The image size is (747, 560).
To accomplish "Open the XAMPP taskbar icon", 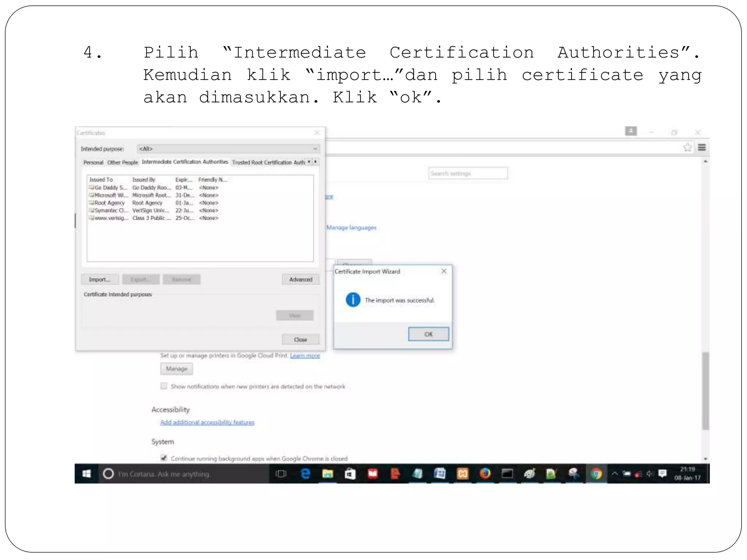I will 462,474.
